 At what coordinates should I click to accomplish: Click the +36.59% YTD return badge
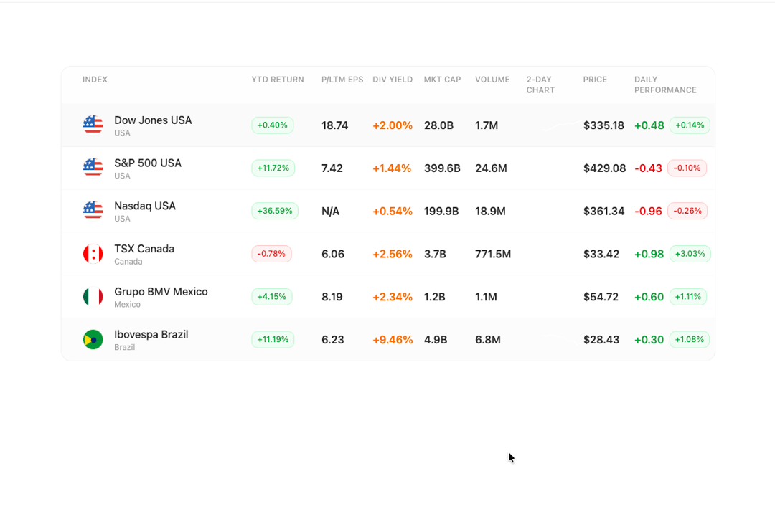[275, 211]
